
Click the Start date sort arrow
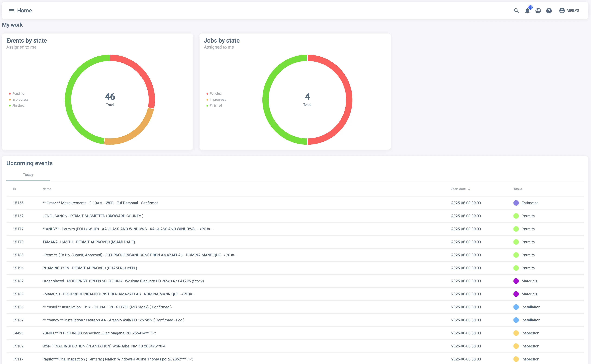click(469, 189)
